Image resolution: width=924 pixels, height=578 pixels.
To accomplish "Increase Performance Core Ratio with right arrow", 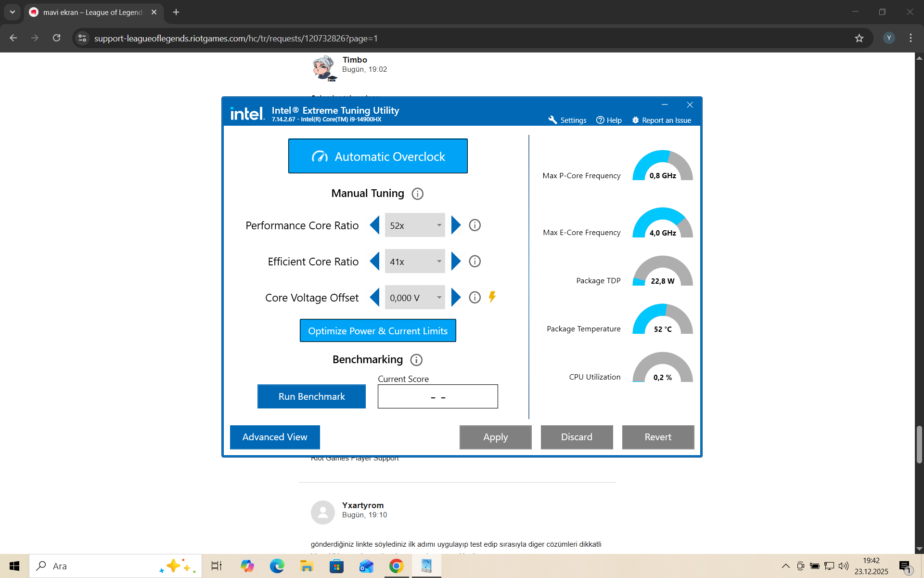I will click(456, 225).
